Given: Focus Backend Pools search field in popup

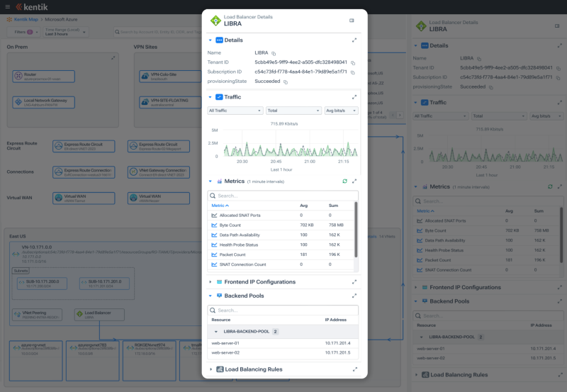Looking at the screenshot, I should (283, 310).
